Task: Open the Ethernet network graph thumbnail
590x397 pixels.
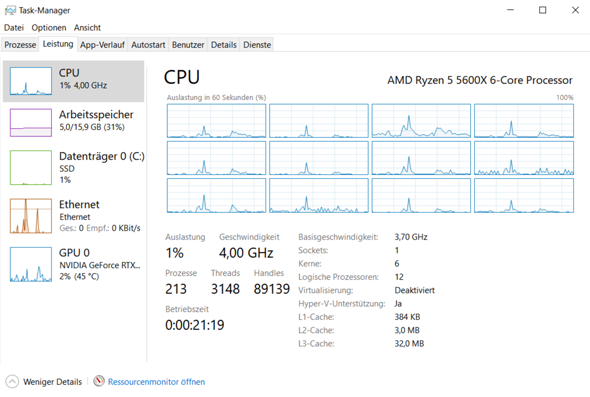Action: coord(31,216)
